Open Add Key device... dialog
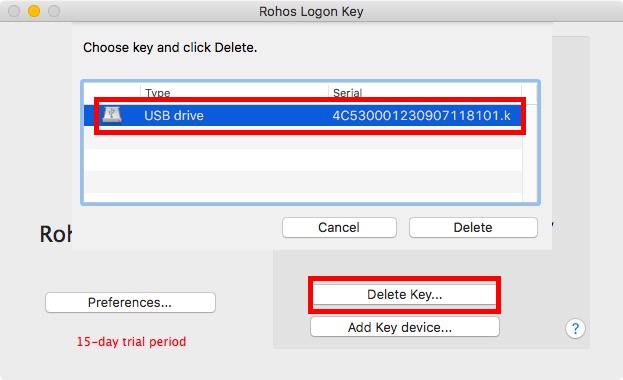Image resolution: width=623 pixels, height=380 pixels. pyautogui.click(x=404, y=327)
